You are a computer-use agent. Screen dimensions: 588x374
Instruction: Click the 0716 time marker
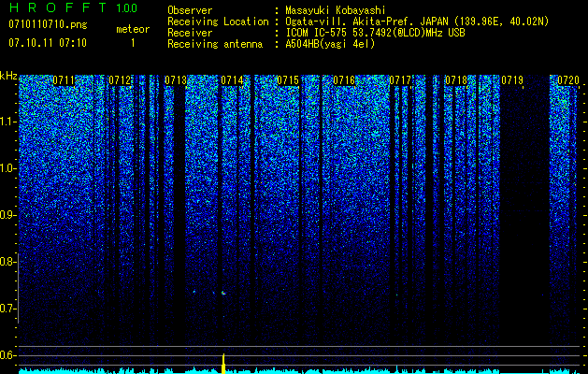point(344,80)
